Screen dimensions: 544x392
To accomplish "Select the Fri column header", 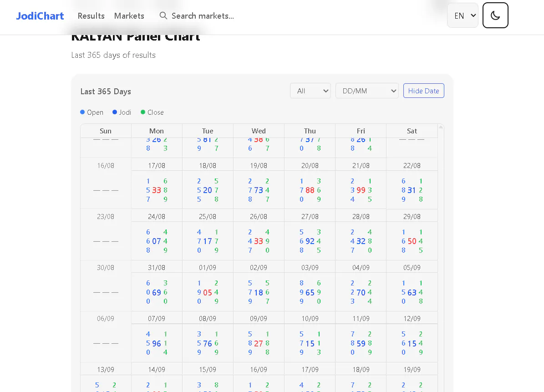I will [361, 131].
